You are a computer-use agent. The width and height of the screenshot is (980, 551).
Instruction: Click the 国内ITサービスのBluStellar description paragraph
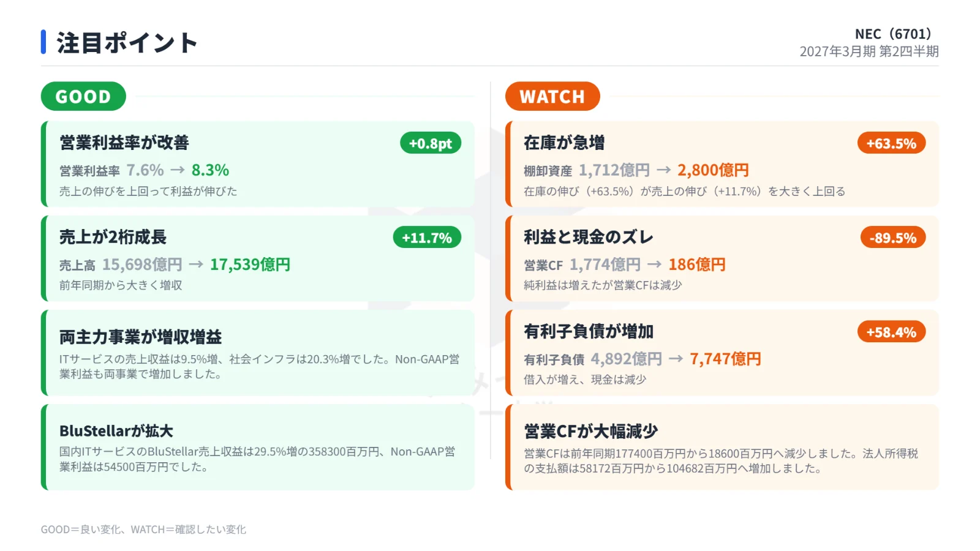[x=257, y=459]
